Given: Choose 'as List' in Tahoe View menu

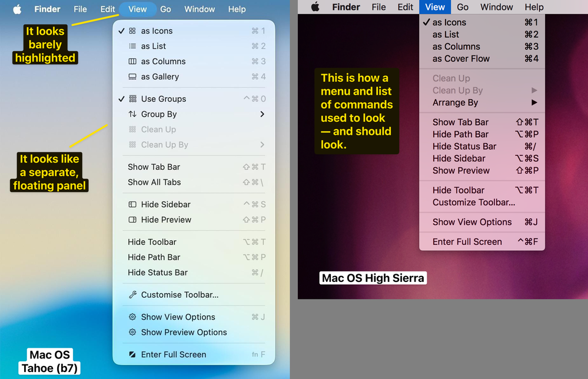Looking at the screenshot, I should coord(194,46).
